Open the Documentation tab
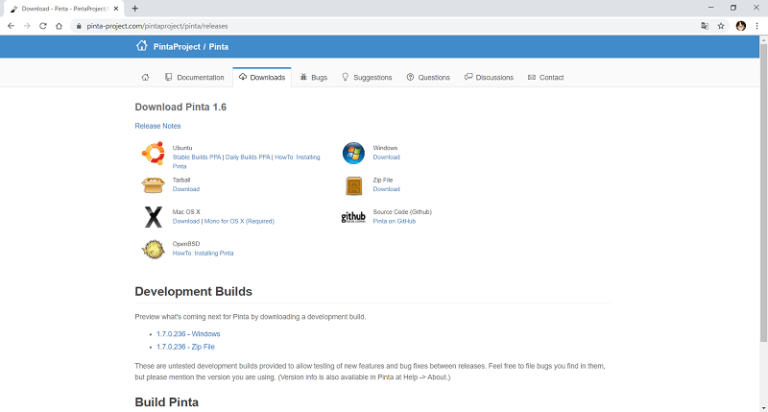Viewport: 768px width, 412px height. [x=194, y=77]
